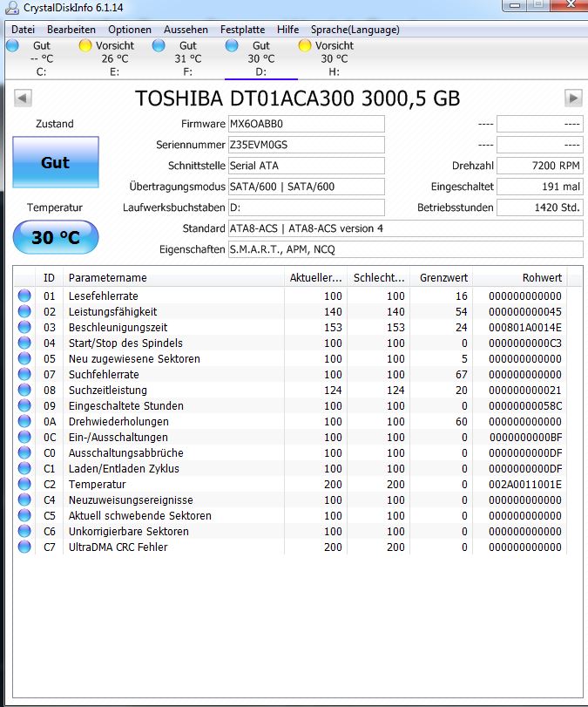
Task: Select raw value 000000000021
Action: [x=525, y=390]
